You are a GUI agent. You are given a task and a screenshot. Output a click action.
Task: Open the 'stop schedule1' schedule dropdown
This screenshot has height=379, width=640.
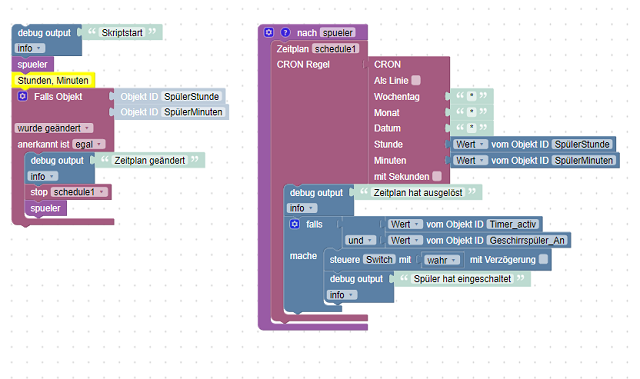point(80,192)
